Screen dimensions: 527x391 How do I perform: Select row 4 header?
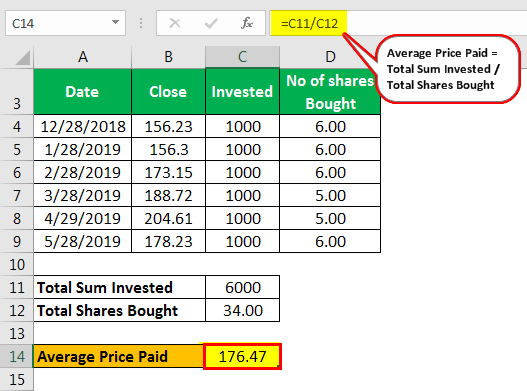coord(16,126)
